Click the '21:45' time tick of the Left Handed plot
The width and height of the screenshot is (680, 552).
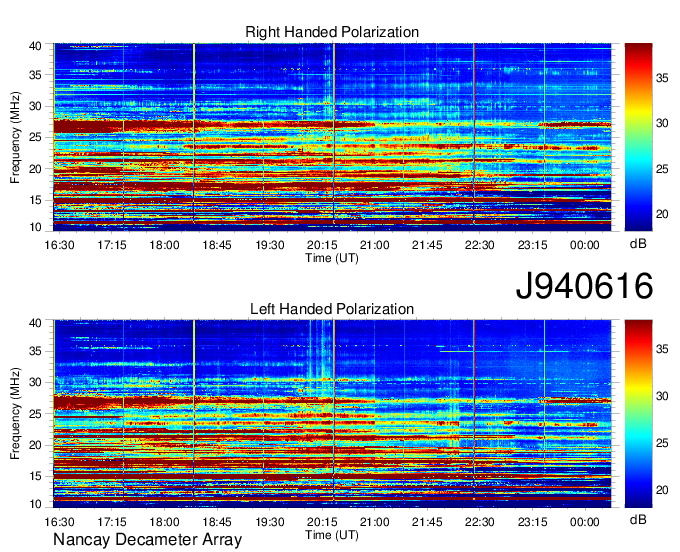(427, 522)
